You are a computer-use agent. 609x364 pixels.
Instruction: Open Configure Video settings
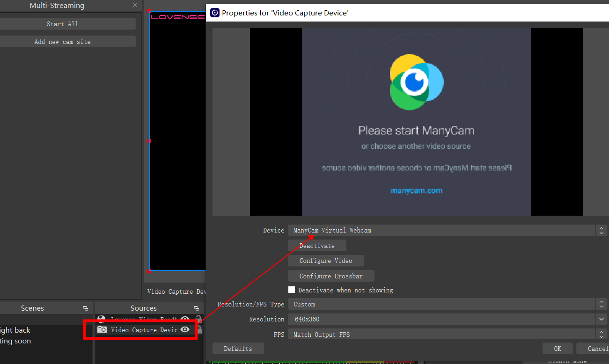point(326,261)
